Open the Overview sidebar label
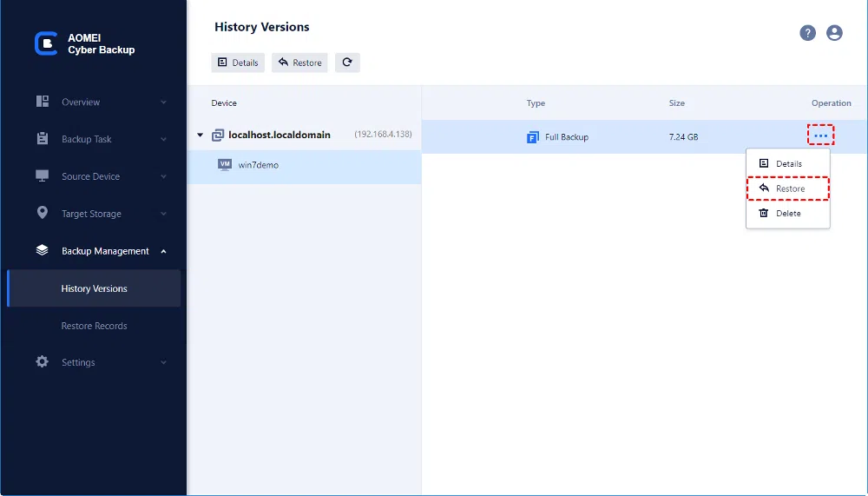This screenshot has width=868, height=496. click(81, 102)
